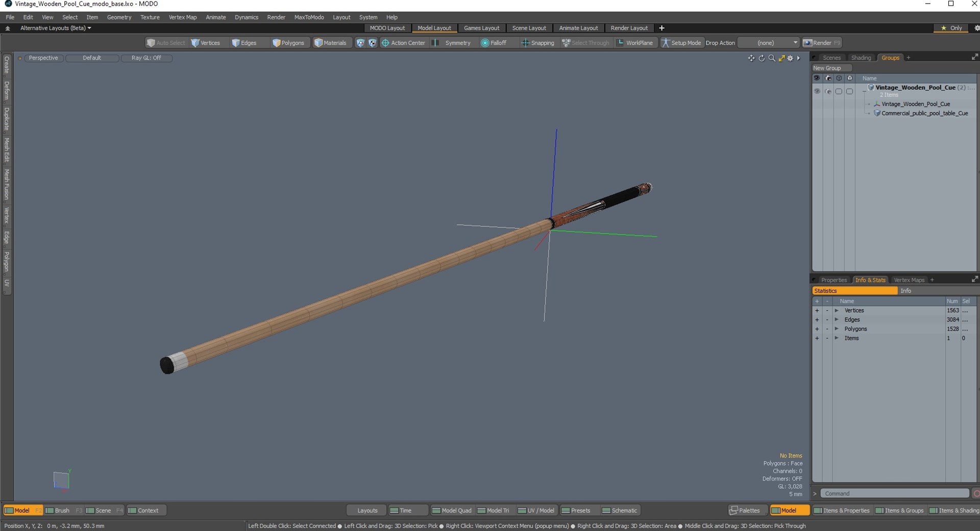Click the Command input field

tap(895, 493)
